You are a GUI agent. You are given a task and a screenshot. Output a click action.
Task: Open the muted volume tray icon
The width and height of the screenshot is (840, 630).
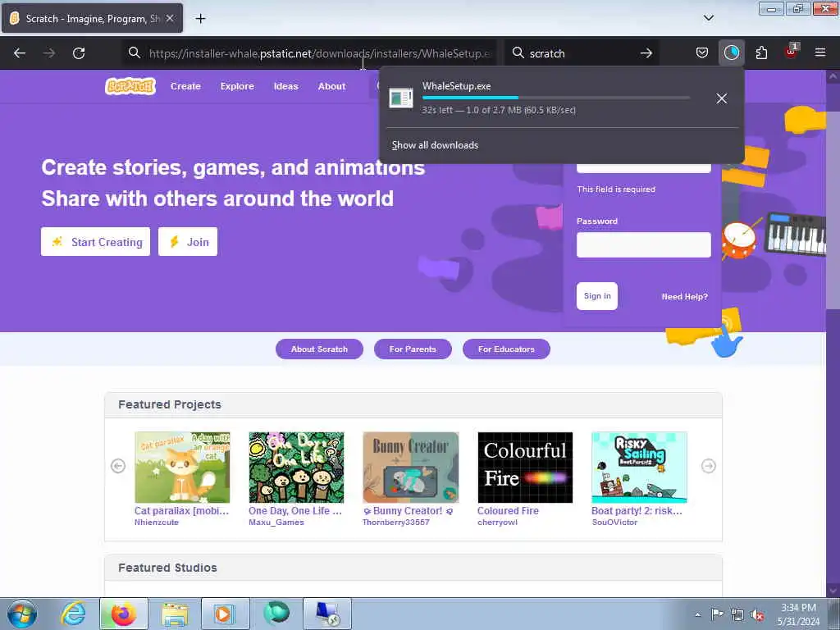[757, 615]
